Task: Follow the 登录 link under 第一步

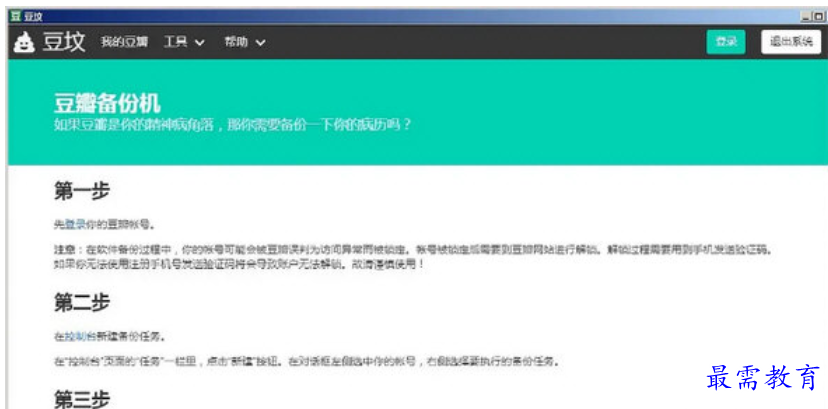Action: [75, 224]
